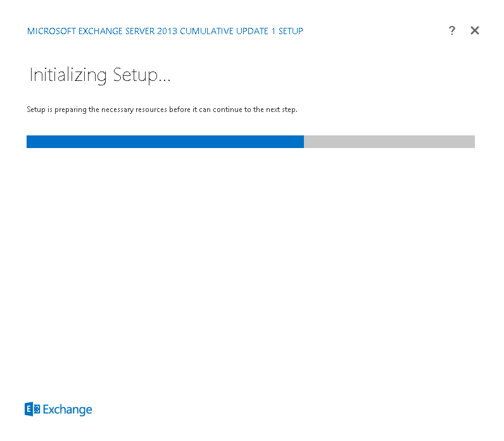Open setup help with the question mark icon

[451, 31]
